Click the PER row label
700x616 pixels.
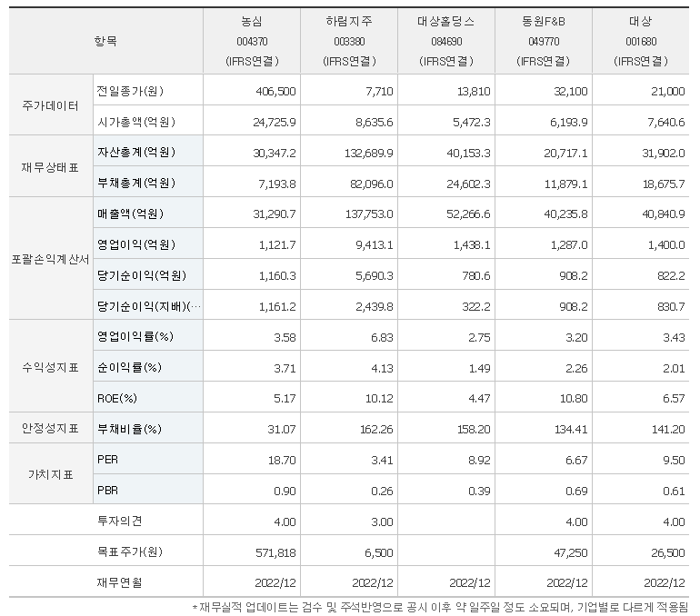(107, 460)
